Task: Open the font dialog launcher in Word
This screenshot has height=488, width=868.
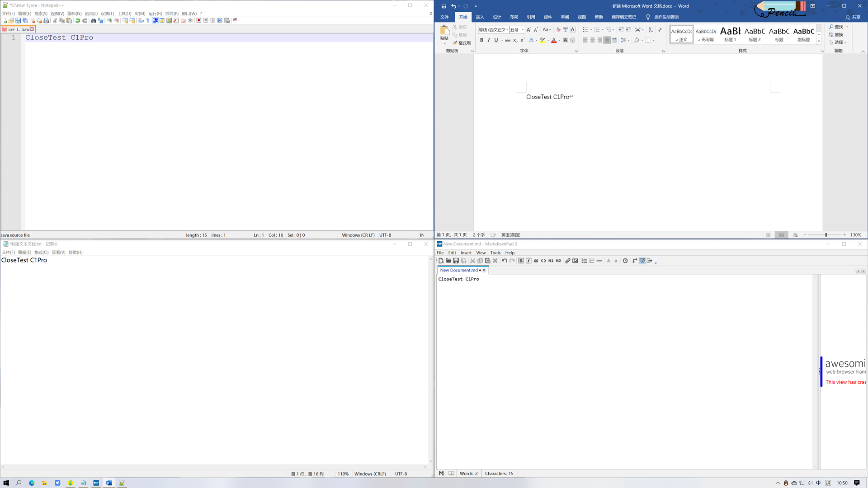Action: 576,51
